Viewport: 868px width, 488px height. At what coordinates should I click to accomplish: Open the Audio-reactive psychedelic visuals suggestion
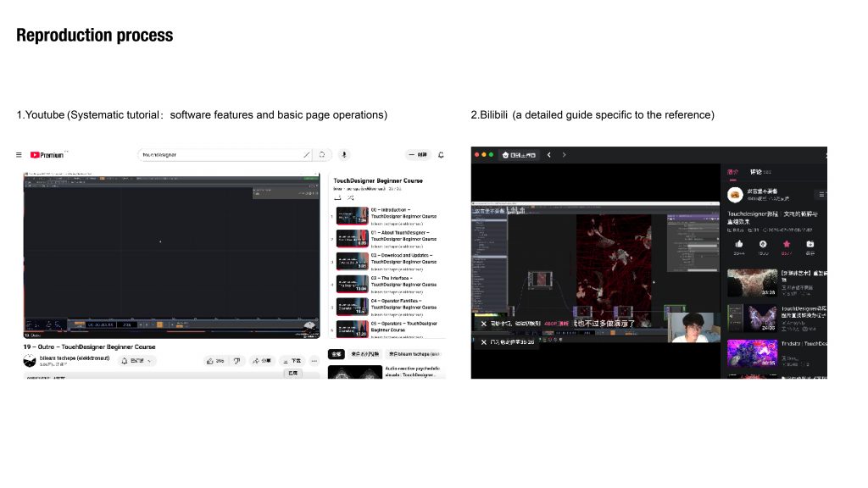(355, 372)
